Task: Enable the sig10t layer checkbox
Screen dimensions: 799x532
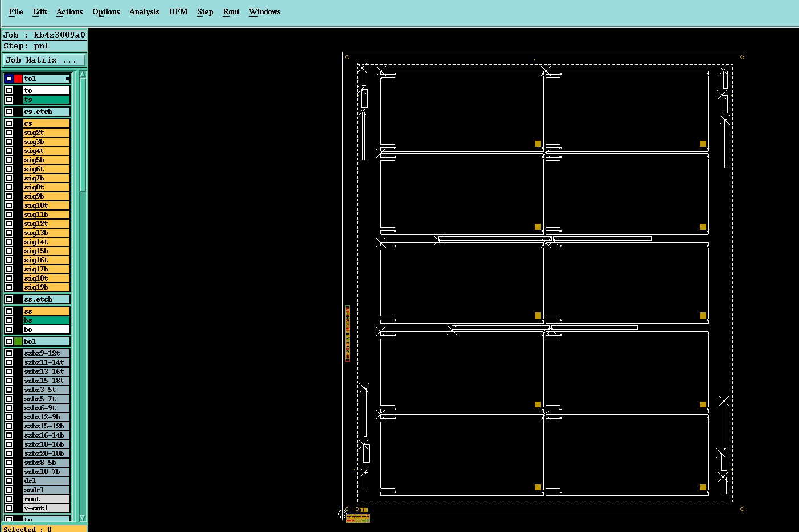Action: (9, 205)
